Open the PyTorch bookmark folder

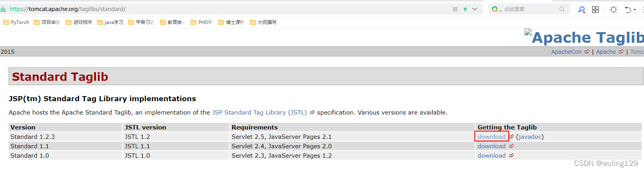(x=16, y=22)
